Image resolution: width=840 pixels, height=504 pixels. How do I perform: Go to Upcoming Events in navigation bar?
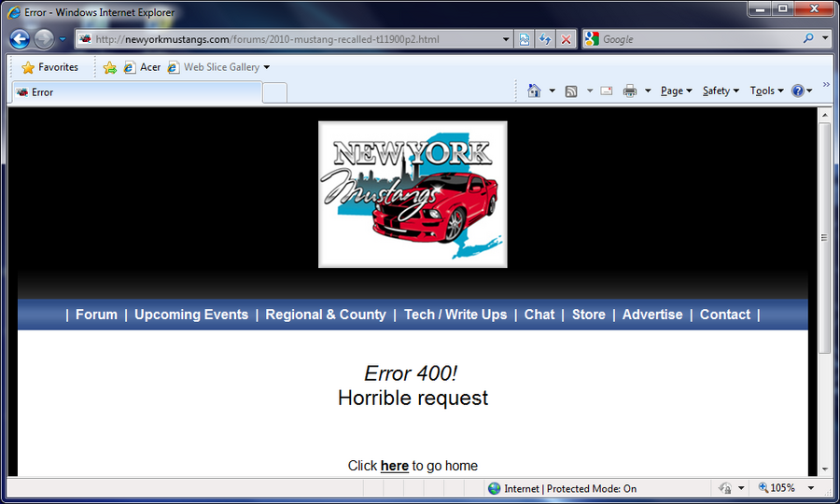click(x=191, y=315)
